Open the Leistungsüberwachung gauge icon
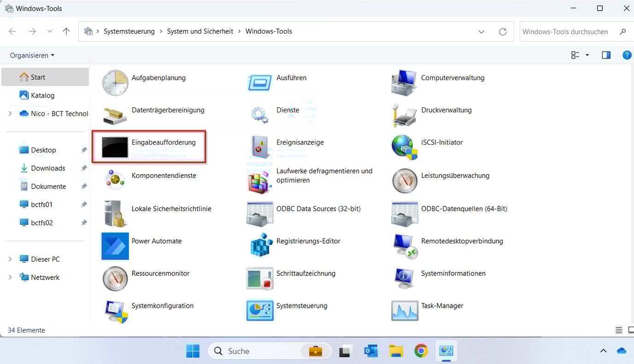 pyautogui.click(x=405, y=180)
